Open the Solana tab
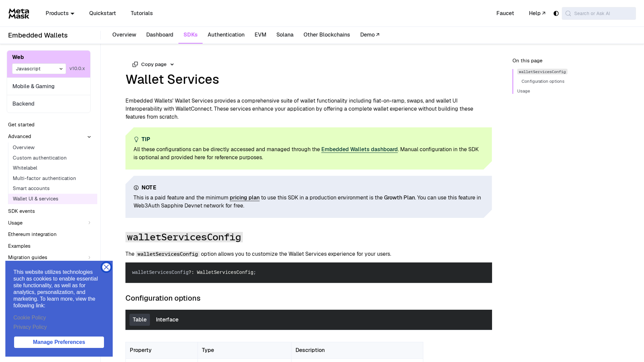Viewport: 644px width, 362px height. point(285,35)
